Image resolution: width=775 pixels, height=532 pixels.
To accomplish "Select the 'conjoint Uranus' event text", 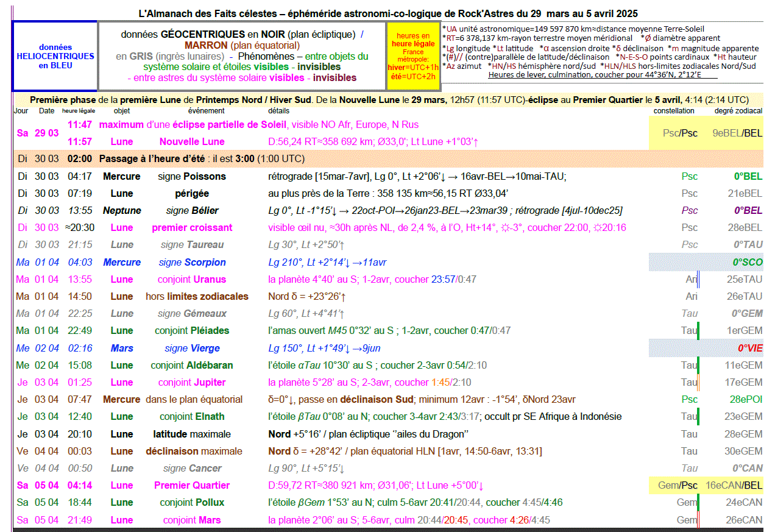I will (192, 280).
